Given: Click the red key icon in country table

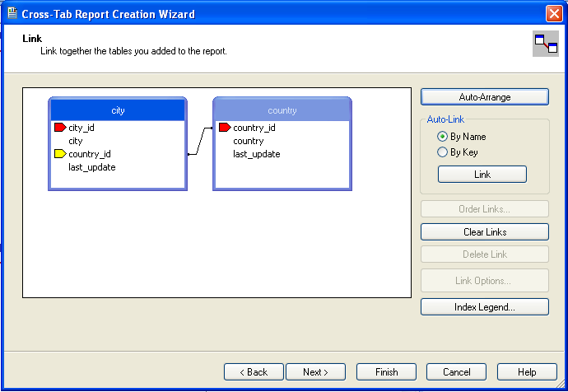Looking at the screenshot, I should pos(224,128).
